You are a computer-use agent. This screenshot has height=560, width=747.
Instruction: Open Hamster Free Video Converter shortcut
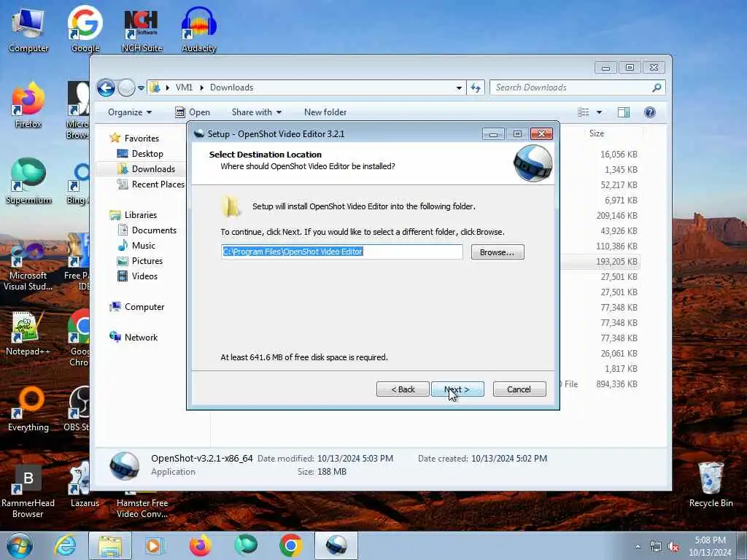pyautogui.click(x=142, y=505)
